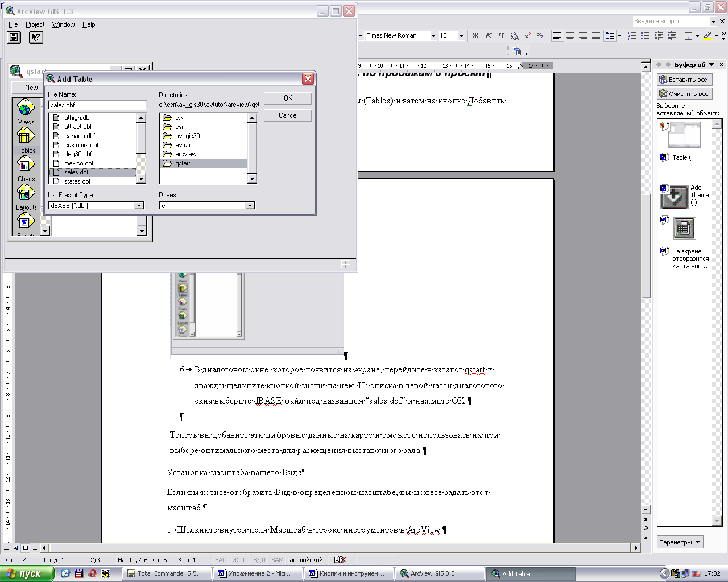Toggle Underline formatting in Word
This screenshot has width=728, height=582.
click(x=501, y=35)
